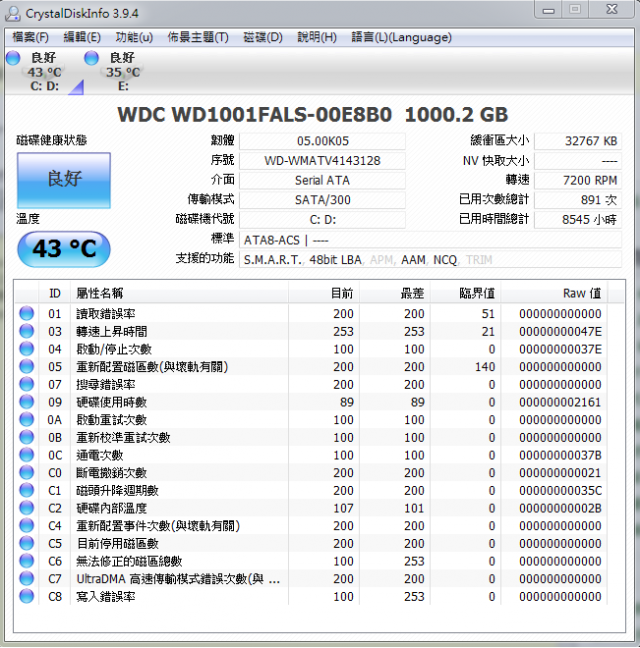Click status orb for C5 目前停用磁區數

(x=26, y=543)
